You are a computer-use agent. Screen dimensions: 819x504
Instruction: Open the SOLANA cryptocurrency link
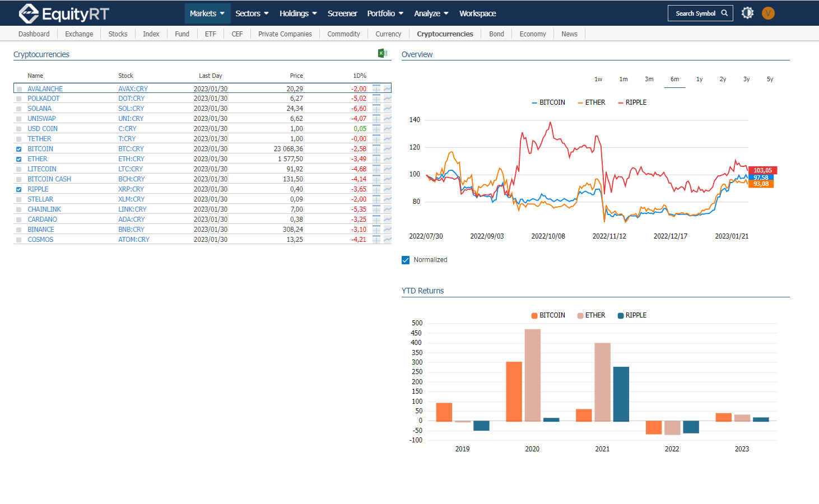pyautogui.click(x=40, y=109)
